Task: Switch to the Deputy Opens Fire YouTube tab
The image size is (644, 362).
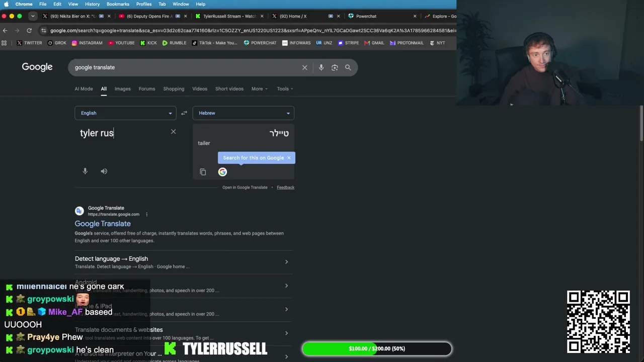Action: (x=153, y=16)
